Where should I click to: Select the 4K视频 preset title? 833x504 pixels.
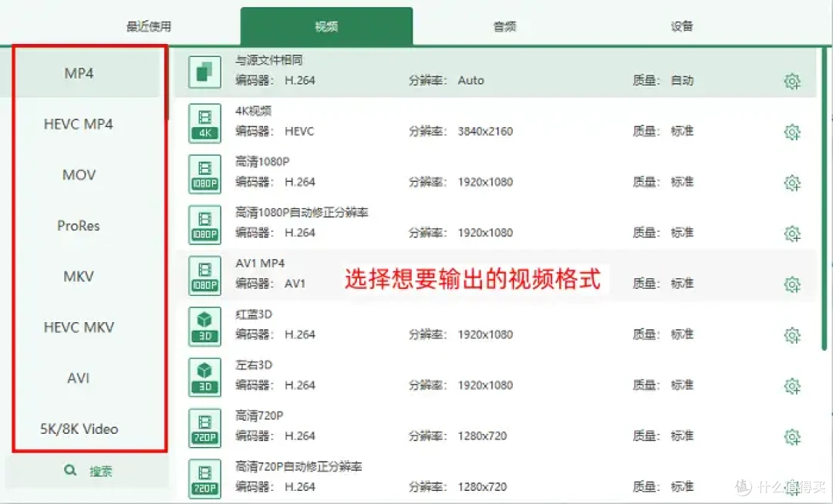[254, 111]
